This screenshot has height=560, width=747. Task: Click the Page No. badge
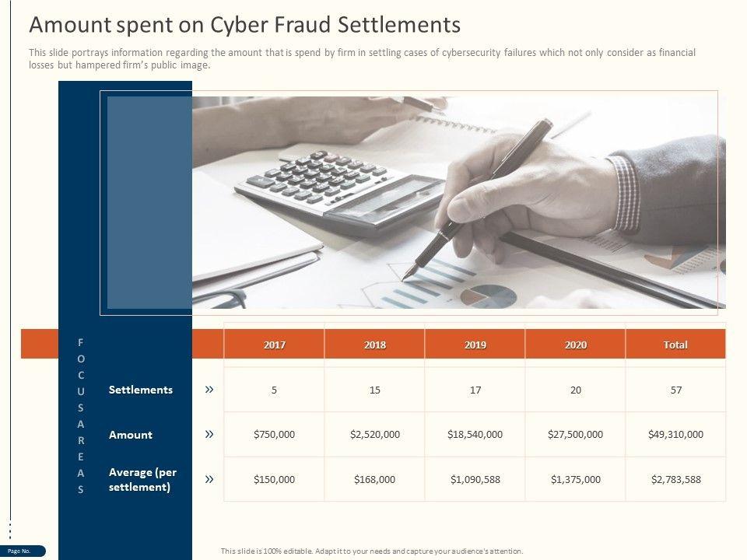pos(20,551)
